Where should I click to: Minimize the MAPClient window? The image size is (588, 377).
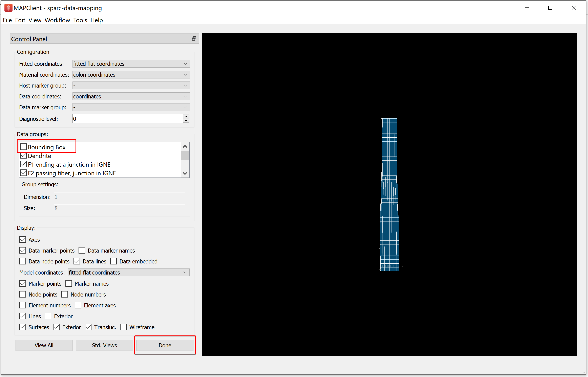527,8
